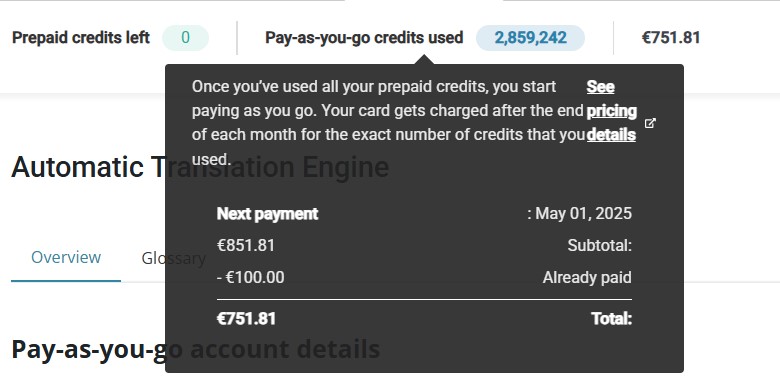Click the €751.81 amount in the top bar
The height and width of the screenshot is (386, 780).
click(671, 38)
